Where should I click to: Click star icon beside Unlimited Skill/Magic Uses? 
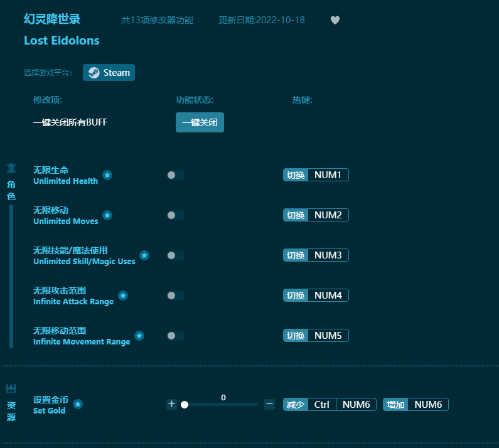144,255
